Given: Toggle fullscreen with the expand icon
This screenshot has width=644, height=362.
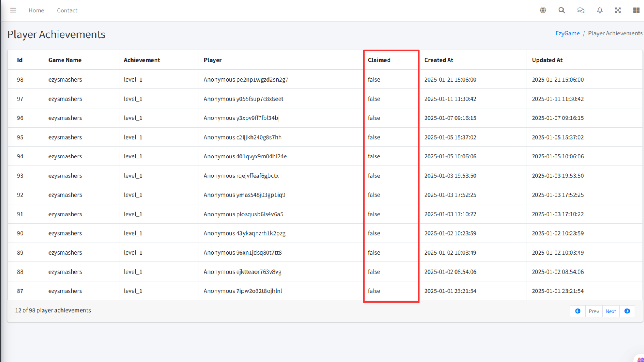Looking at the screenshot, I should (x=618, y=10).
